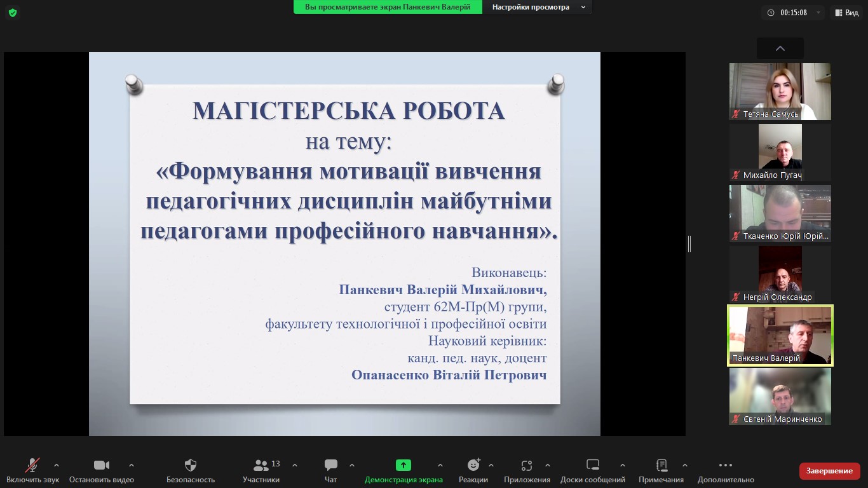Screen dimensions: 868x488
Task: Expand the Настройки просмотра dropdown
Action: [539, 7]
